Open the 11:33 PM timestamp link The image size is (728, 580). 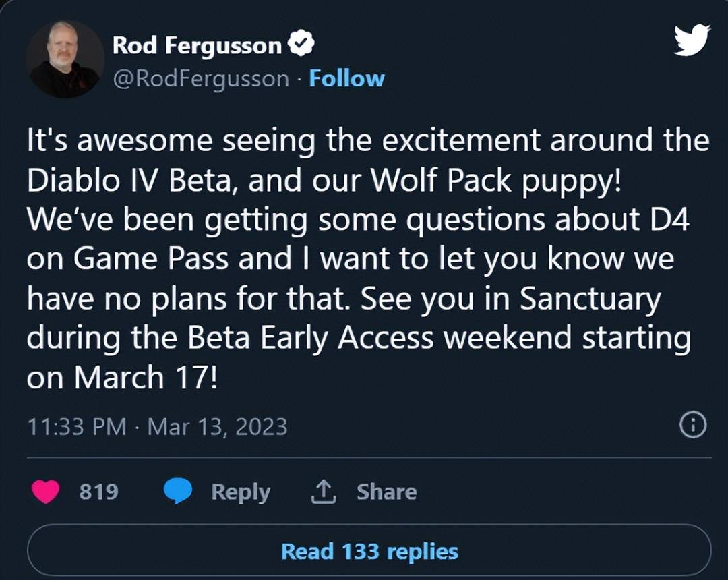(76, 426)
